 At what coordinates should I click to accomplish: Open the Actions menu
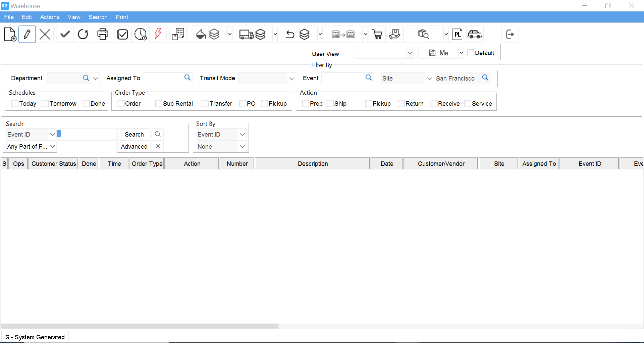(50, 17)
